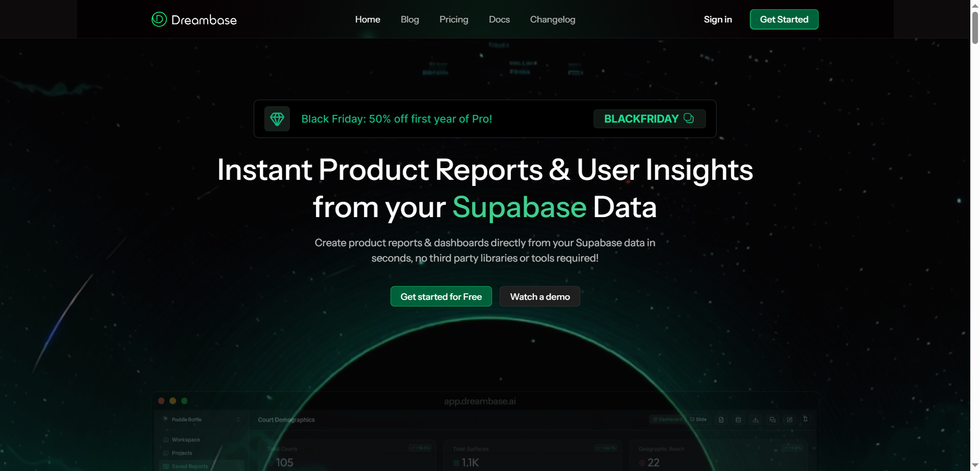
Task: Click the Dreambase brand name text
Action: (x=204, y=20)
